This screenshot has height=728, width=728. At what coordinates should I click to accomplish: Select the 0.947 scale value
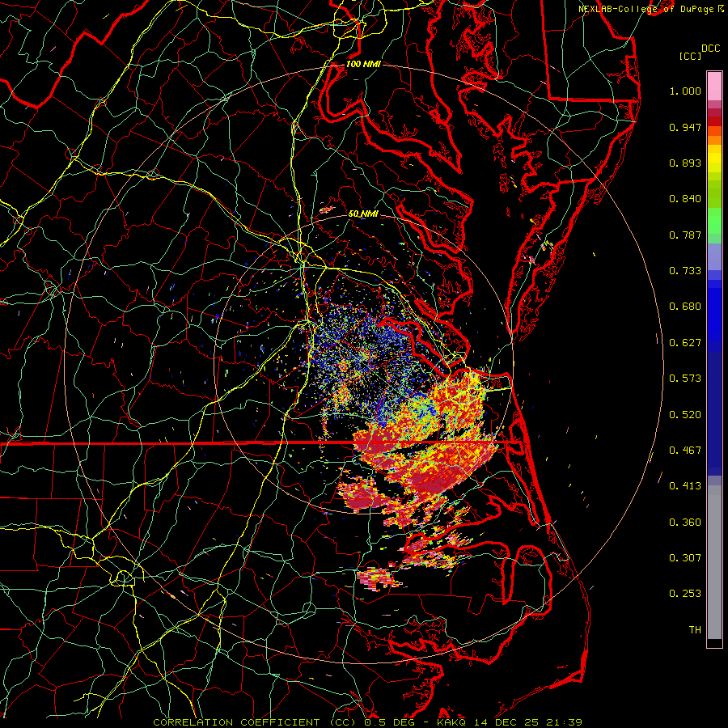(x=685, y=127)
